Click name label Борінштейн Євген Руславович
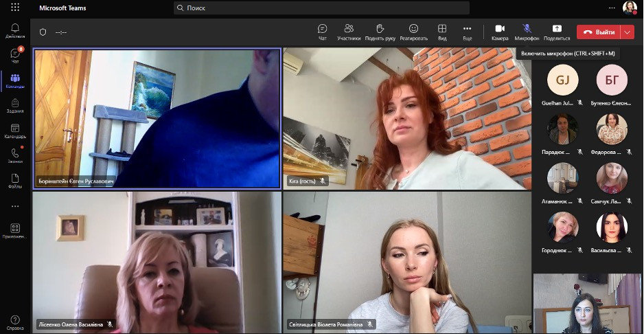Viewport: 644px width, 334px height. [75, 181]
